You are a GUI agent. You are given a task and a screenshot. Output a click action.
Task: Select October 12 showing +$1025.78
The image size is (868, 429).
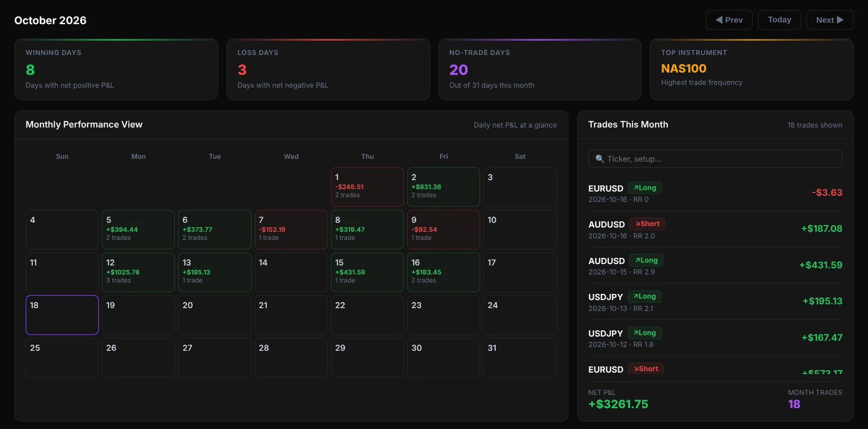click(x=139, y=272)
